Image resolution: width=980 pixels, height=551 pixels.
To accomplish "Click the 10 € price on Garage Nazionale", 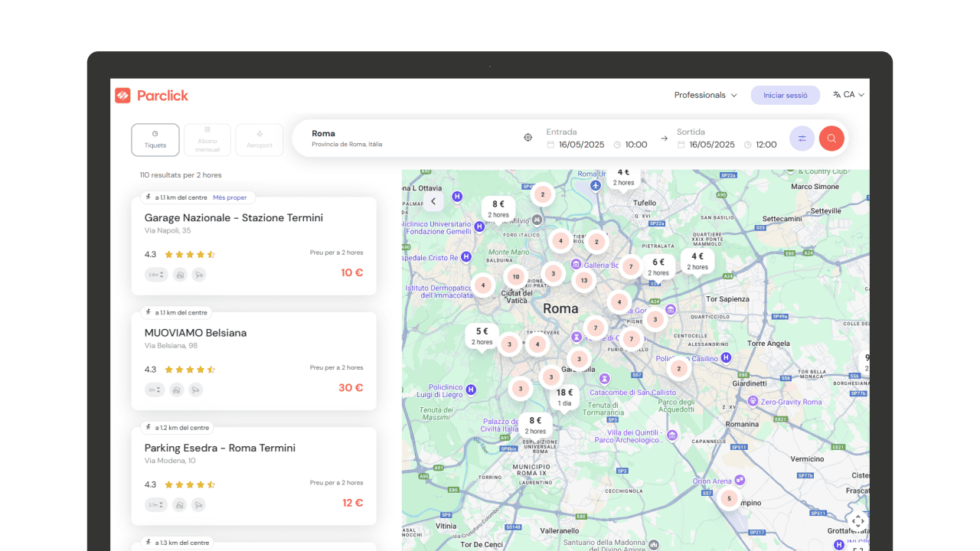I will tap(352, 272).
